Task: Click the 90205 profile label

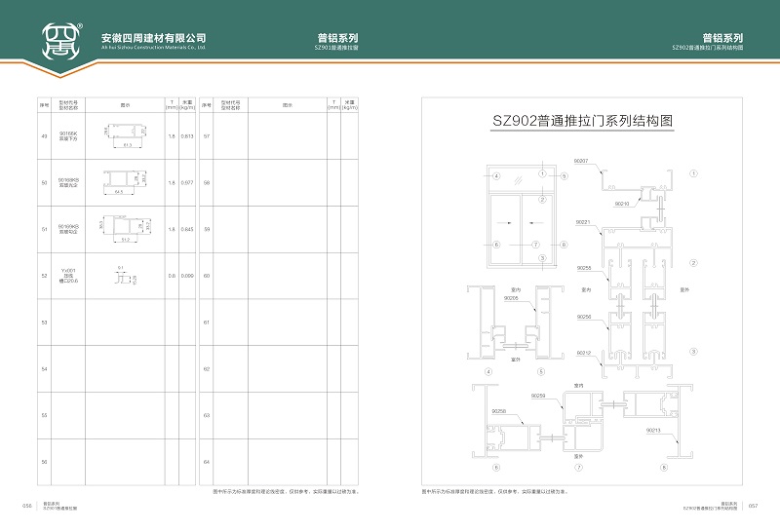Action: 511,298
